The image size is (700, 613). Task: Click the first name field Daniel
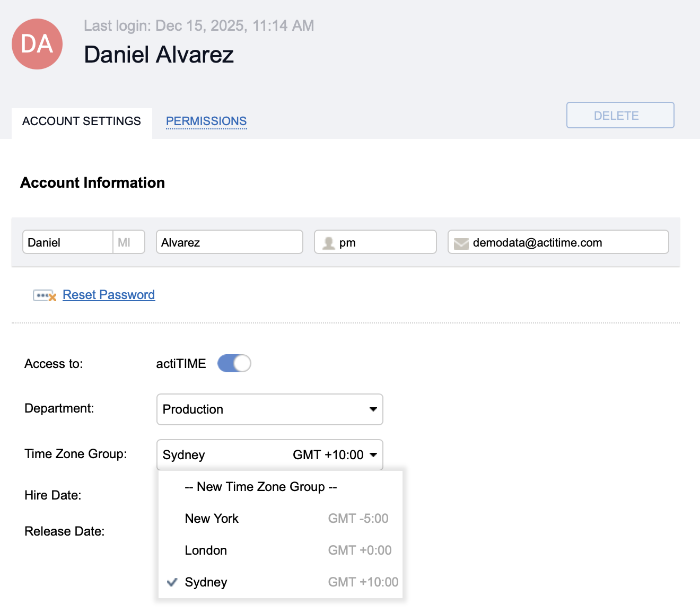[x=67, y=242]
